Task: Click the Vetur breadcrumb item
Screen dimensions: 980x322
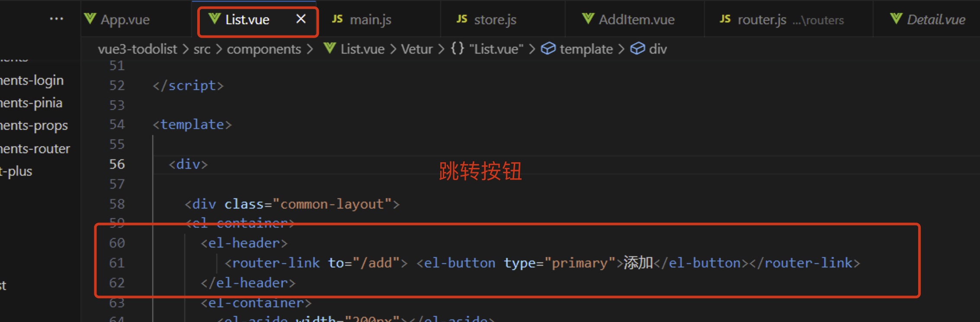Action: point(416,49)
